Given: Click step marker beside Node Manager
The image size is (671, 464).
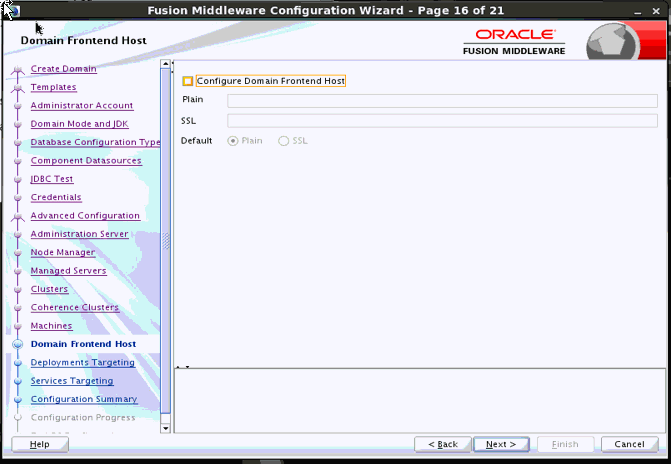Looking at the screenshot, I should point(18,253).
